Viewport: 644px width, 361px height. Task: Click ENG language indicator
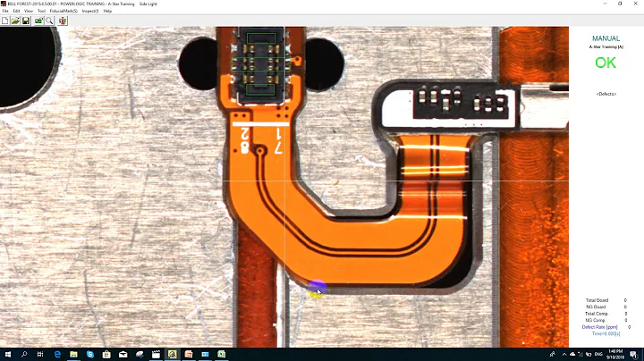coord(598,354)
